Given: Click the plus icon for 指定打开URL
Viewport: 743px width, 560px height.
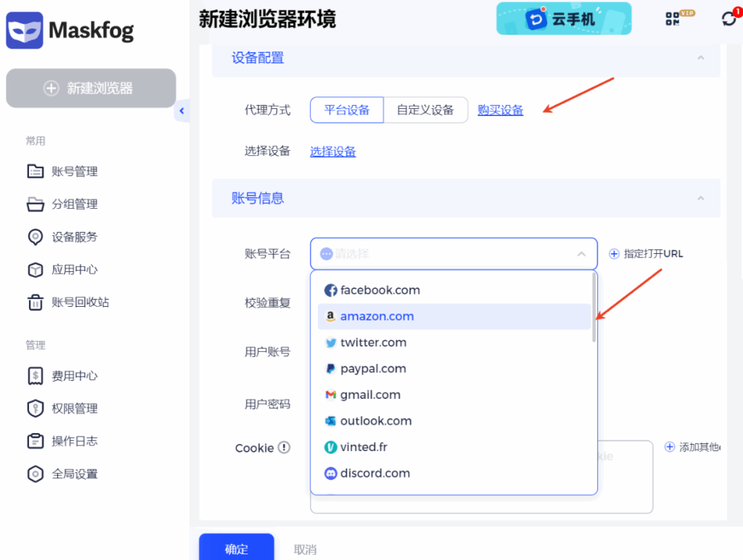Looking at the screenshot, I should 614,254.
